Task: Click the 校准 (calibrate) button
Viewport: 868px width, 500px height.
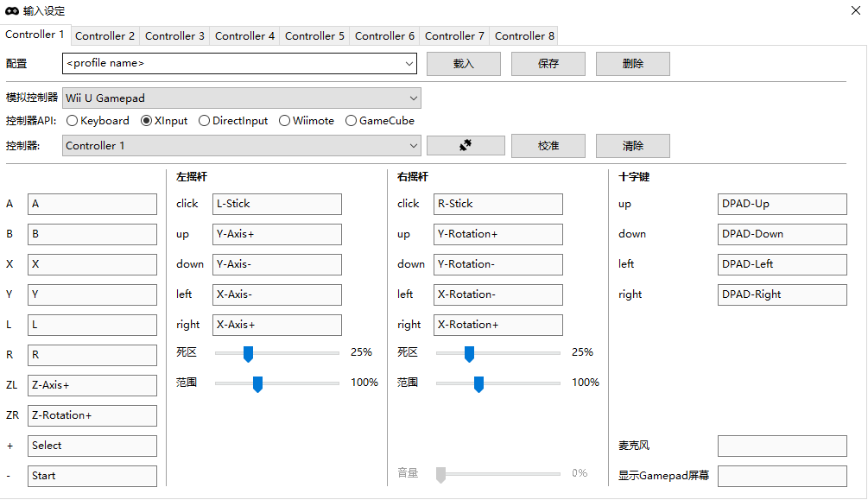Action: coord(548,146)
